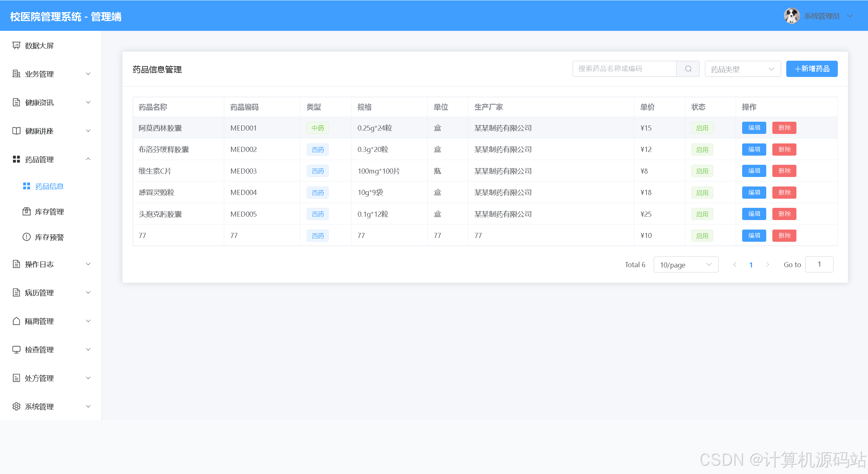Click the 健康资讯 document icon
Viewport: 868px width, 474px height.
16,102
